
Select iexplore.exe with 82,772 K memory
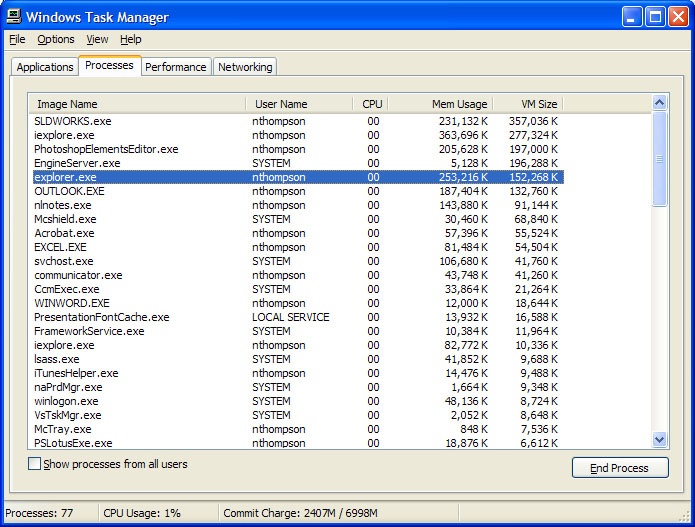298,345
